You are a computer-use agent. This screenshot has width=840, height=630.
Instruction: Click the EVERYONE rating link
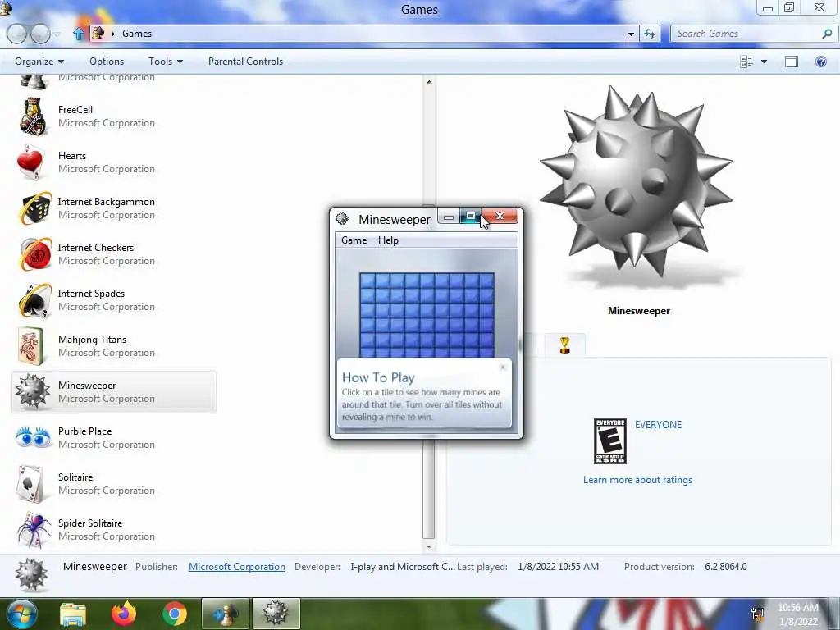[659, 425]
